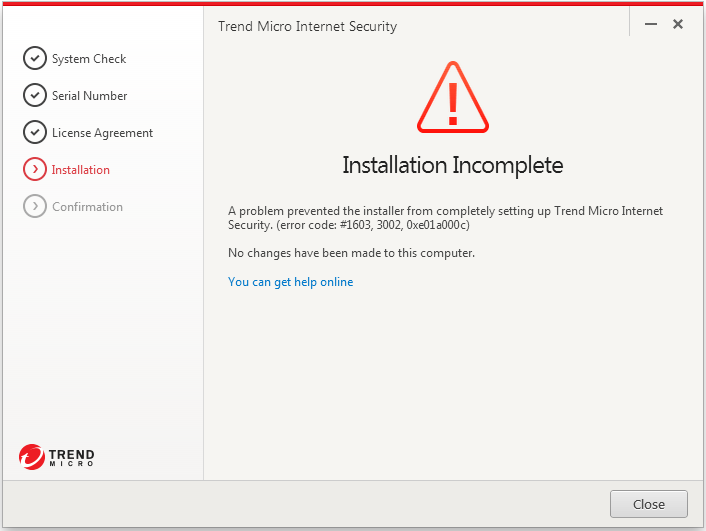Close the window with the X button
This screenshot has height=531, width=706.
[x=678, y=24]
